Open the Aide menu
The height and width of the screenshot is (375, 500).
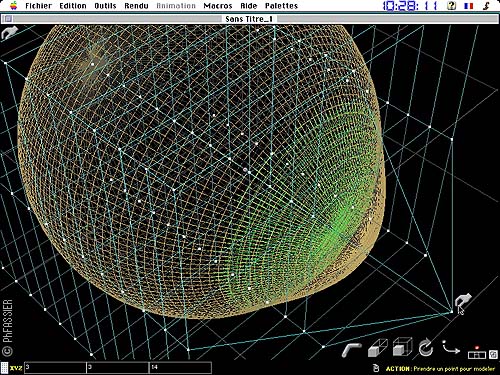point(249,6)
